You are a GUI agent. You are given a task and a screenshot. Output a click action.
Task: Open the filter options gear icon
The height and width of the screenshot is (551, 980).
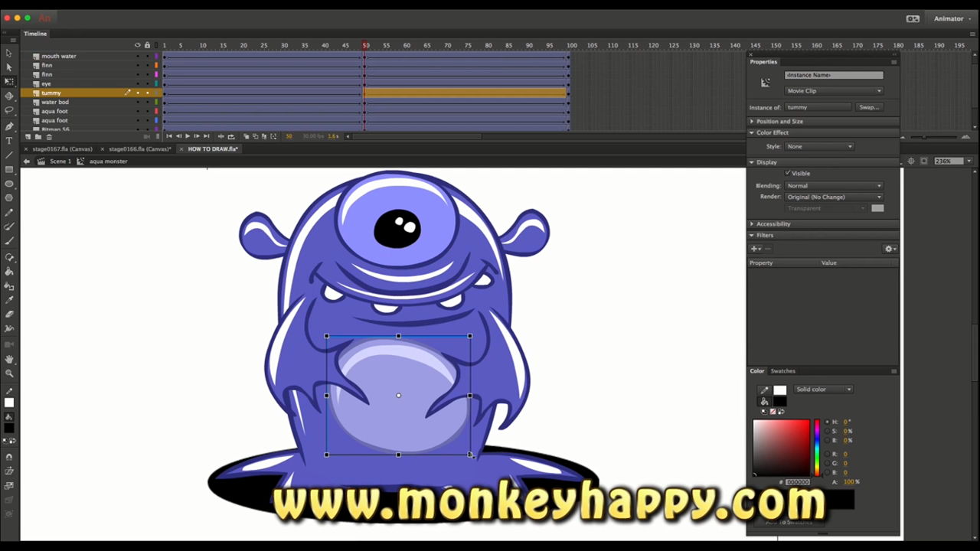click(x=890, y=249)
